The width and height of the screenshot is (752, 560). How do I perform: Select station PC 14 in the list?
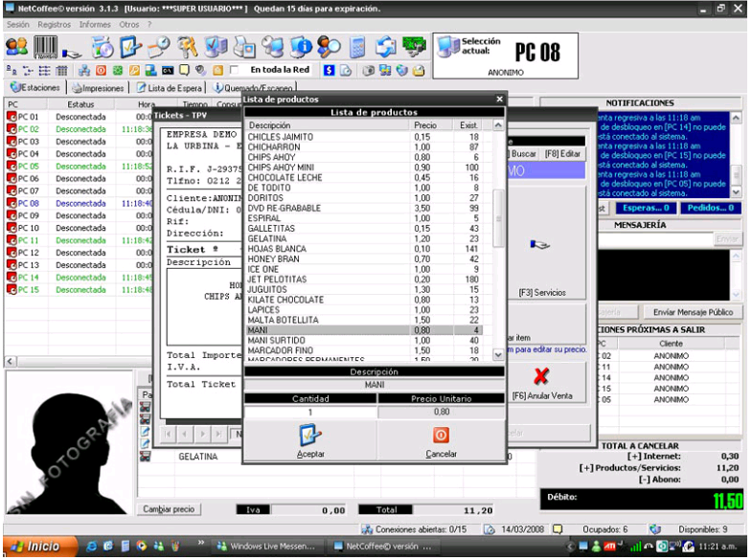coord(80,278)
